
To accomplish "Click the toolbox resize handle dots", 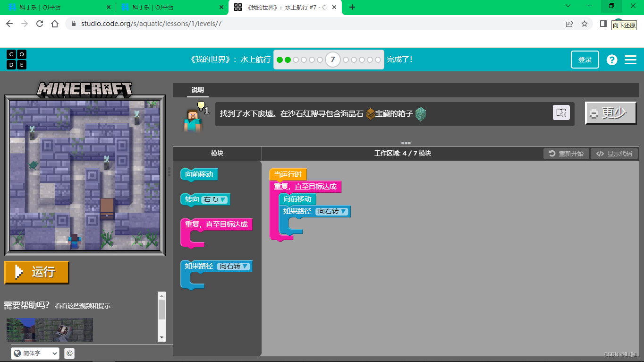I will [169, 172].
